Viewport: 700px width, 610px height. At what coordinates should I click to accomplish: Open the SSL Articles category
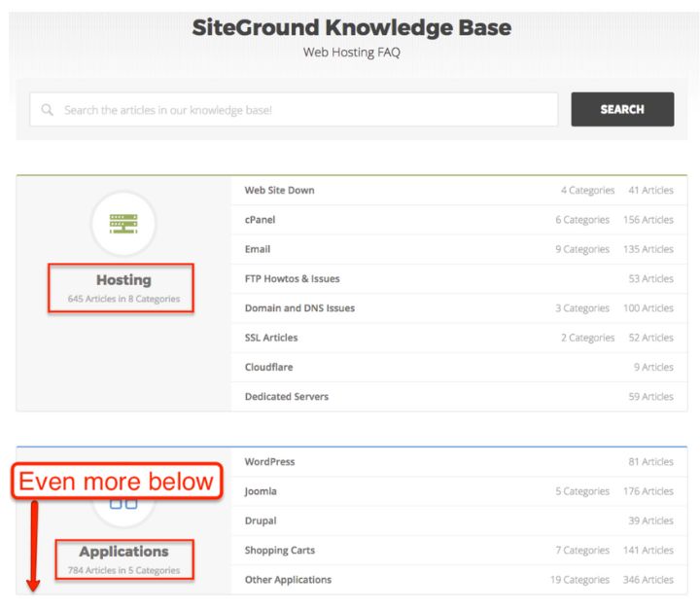[271, 338]
